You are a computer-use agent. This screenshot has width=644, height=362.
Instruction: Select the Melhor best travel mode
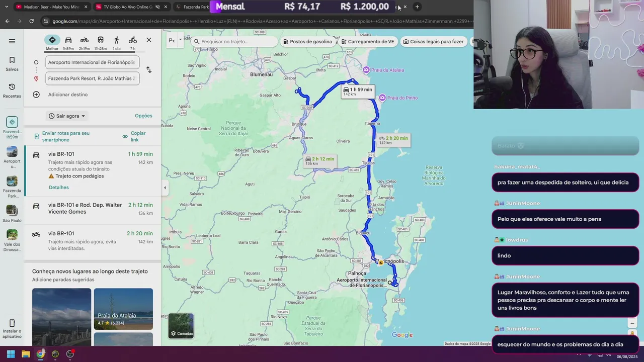click(x=52, y=43)
